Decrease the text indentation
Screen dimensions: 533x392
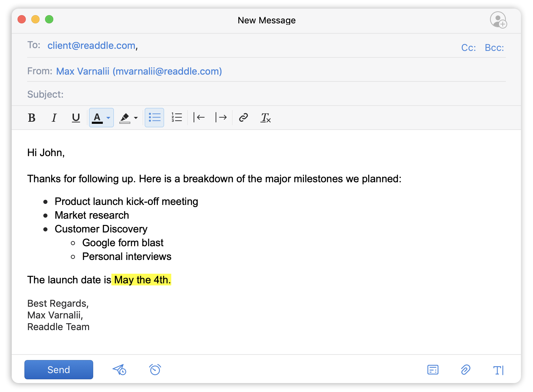tap(199, 117)
